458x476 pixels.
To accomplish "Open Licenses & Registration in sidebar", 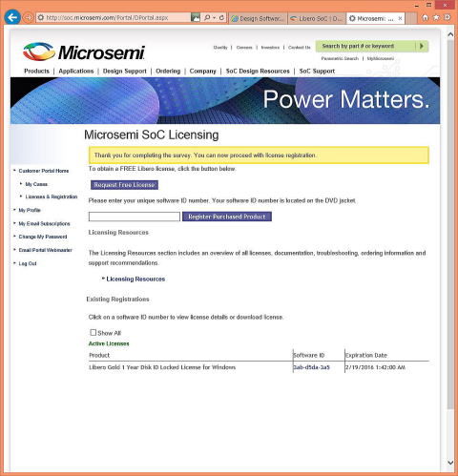I will [x=52, y=197].
